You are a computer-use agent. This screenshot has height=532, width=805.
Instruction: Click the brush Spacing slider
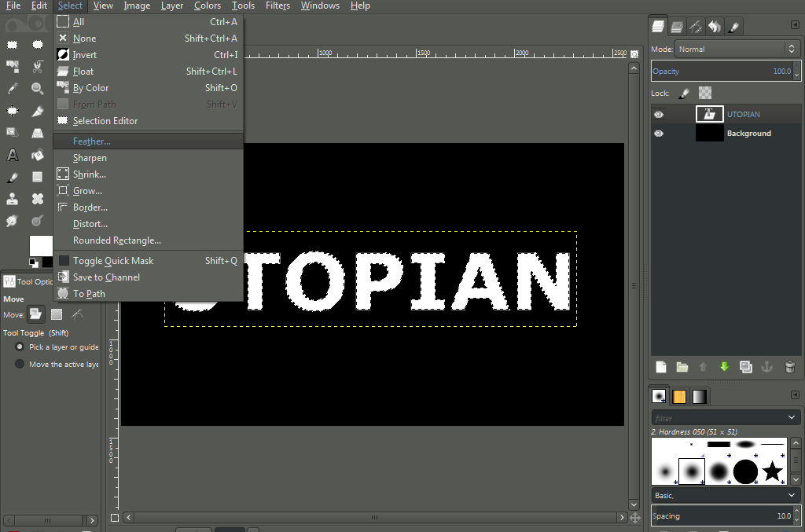pos(722,515)
